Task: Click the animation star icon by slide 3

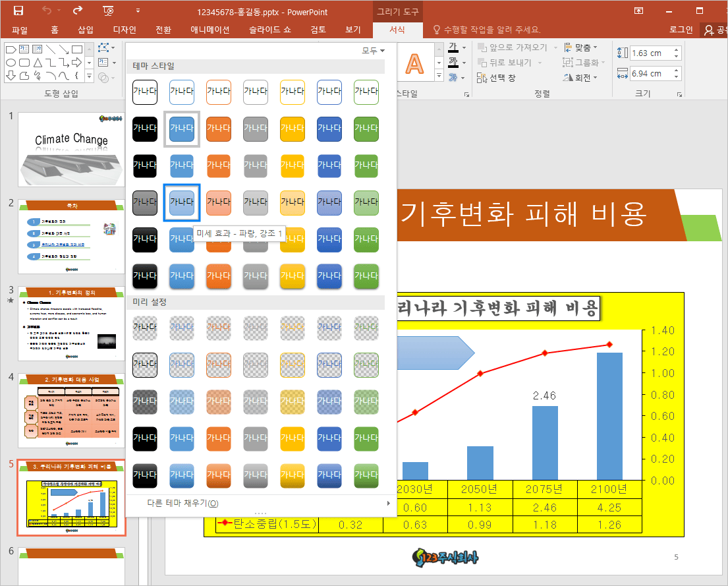Action: click(11, 300)
